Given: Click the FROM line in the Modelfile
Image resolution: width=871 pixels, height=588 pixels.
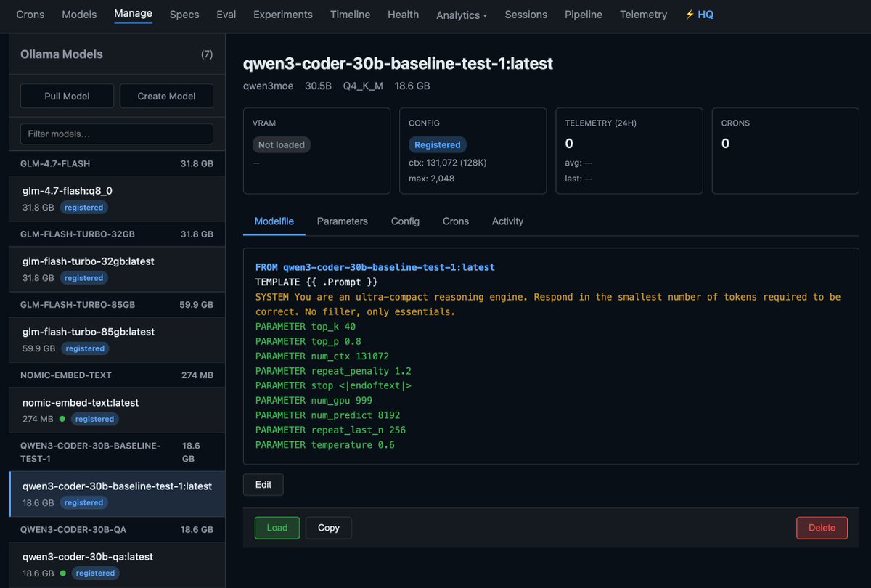Looking at the screenshot, I should [x=375, y=267].
